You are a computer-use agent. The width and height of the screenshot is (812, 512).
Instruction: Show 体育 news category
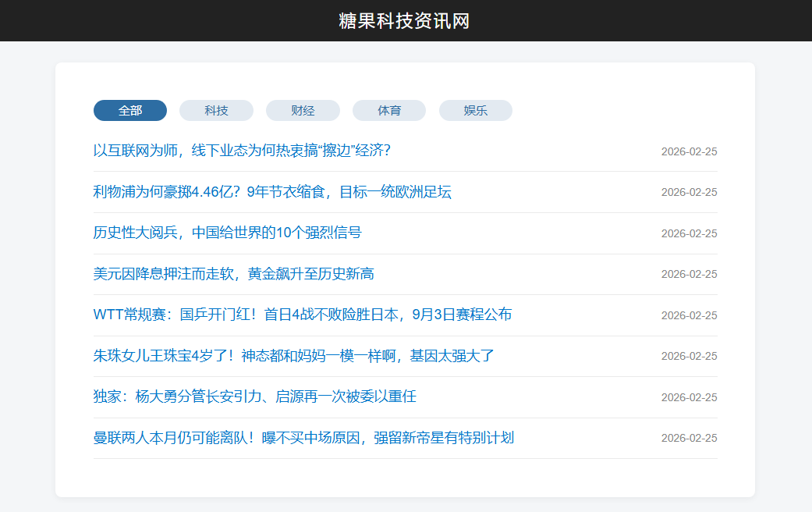click(389, 111)
